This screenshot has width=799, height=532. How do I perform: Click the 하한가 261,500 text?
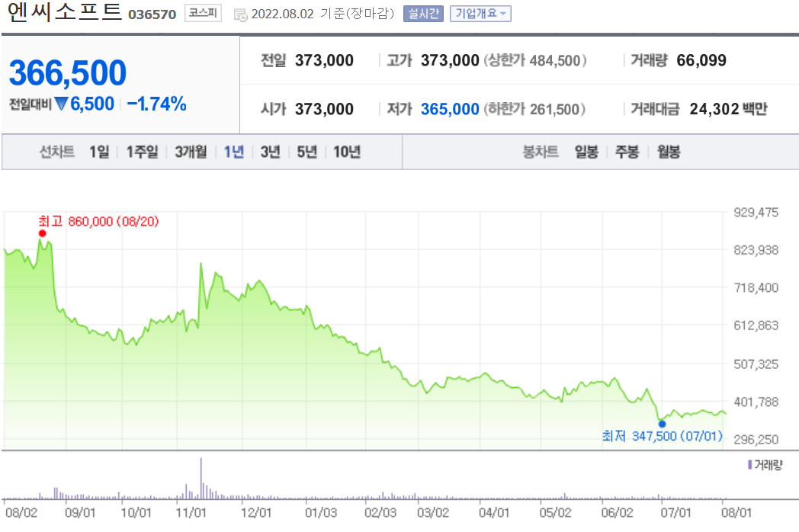point(534,109)
